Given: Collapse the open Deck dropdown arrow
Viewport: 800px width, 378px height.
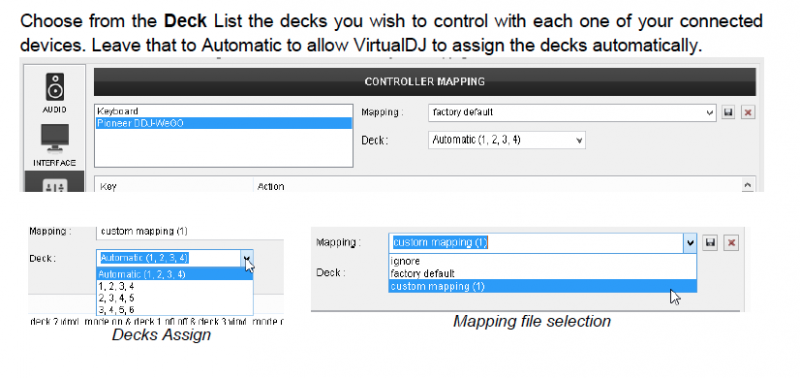Looking at the screenshot, I should click(247, 258).
